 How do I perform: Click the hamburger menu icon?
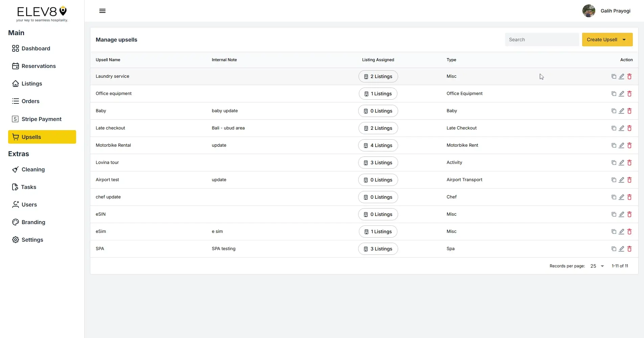click(102, 11)
